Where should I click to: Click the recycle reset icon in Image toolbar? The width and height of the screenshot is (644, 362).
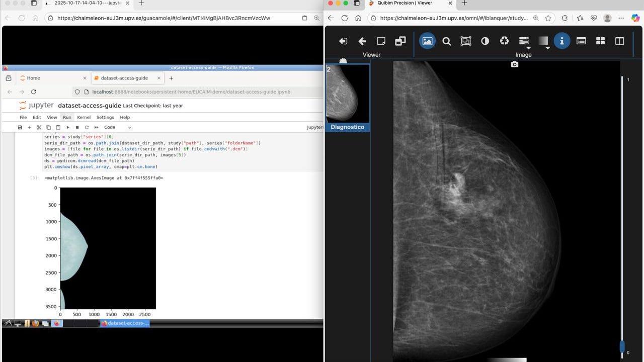pos(504,41)
